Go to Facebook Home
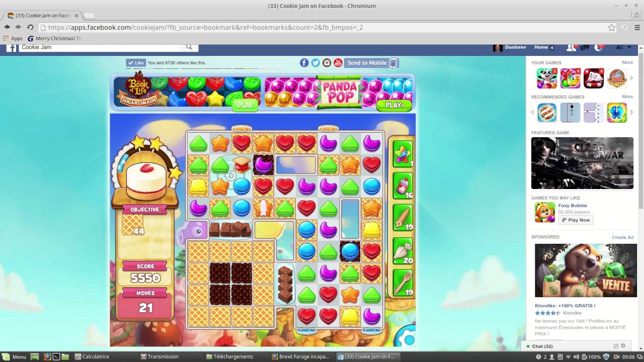 (x=541, y=47)
